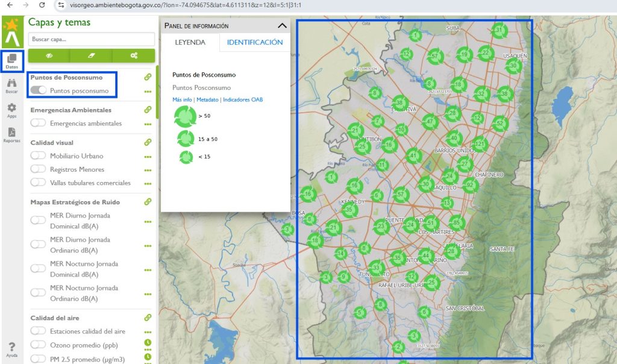Open the Apps gear panel
617x364 pixels.
click(11, 110)
